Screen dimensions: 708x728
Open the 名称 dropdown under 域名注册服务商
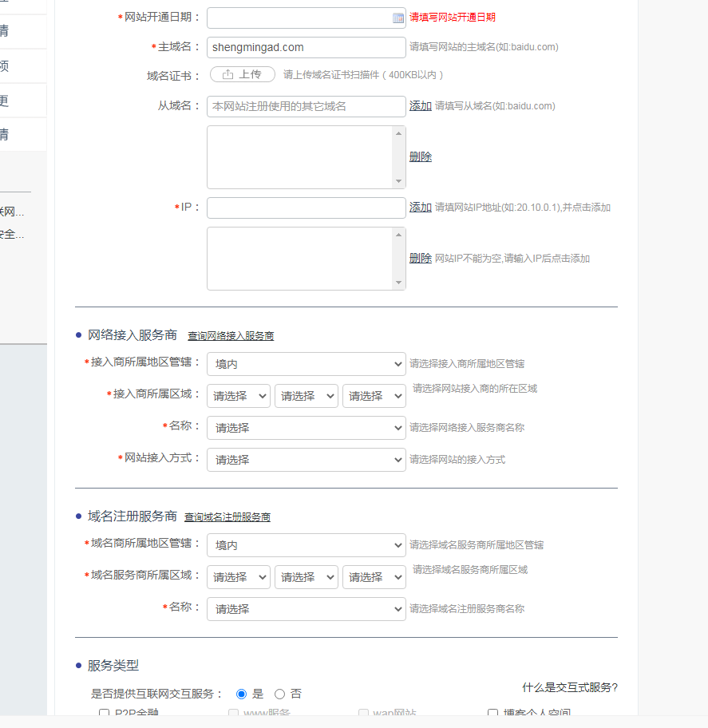pos(306,608)
